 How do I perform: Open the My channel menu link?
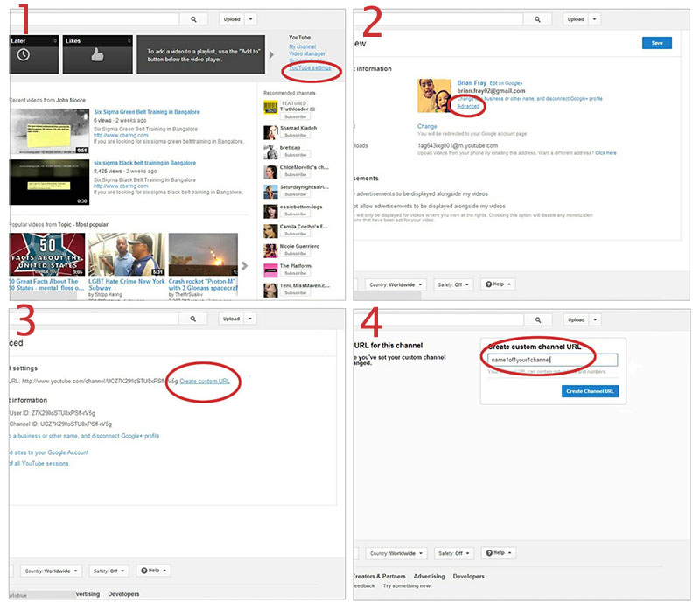click(x=302, y=46)
